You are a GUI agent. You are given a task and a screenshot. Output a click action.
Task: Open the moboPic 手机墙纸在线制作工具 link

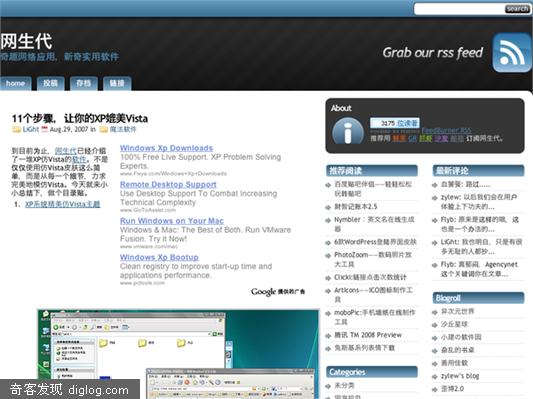pos(375,317)
